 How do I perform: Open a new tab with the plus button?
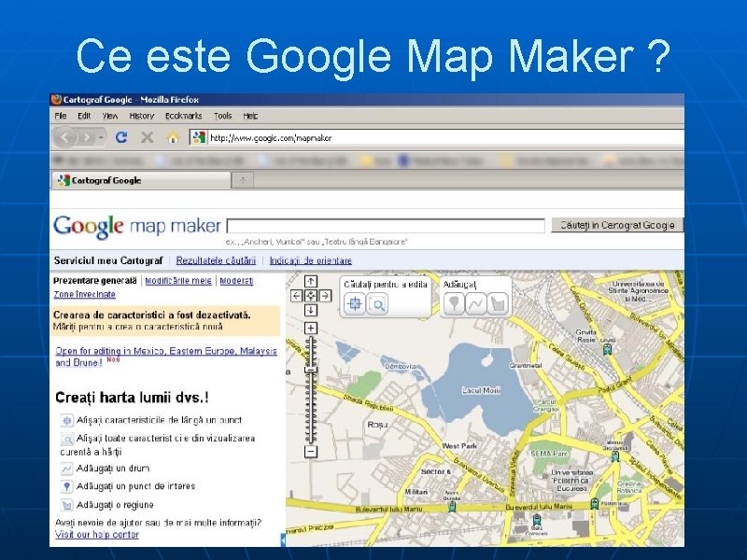[x=243, y=180]
